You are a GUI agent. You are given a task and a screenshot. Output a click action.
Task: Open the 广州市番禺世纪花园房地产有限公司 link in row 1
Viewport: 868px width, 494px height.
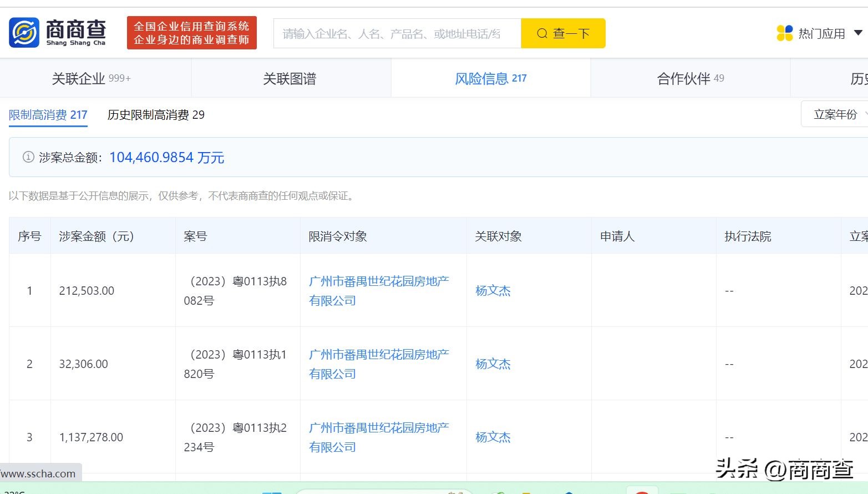tap(379, 290)
